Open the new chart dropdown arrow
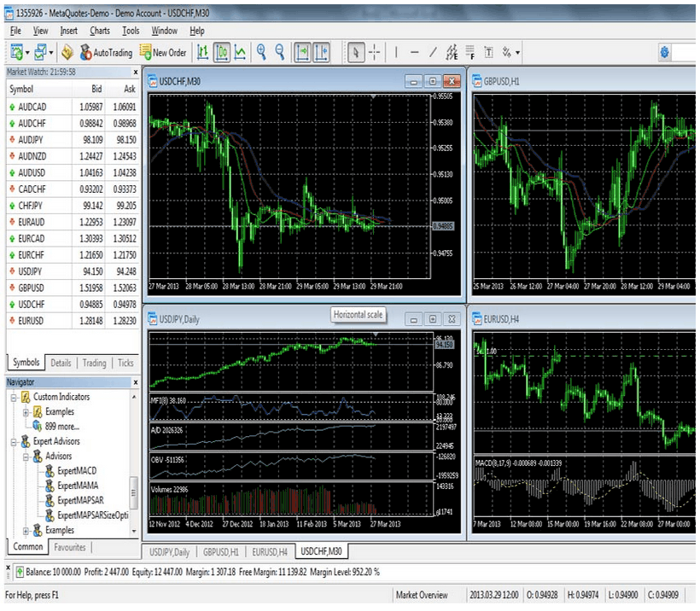The width and height of the screenshot is (700, 611). point(27,53)
